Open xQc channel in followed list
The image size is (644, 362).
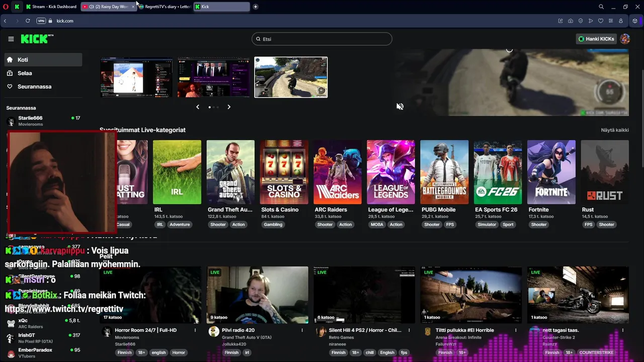(43, 323)
